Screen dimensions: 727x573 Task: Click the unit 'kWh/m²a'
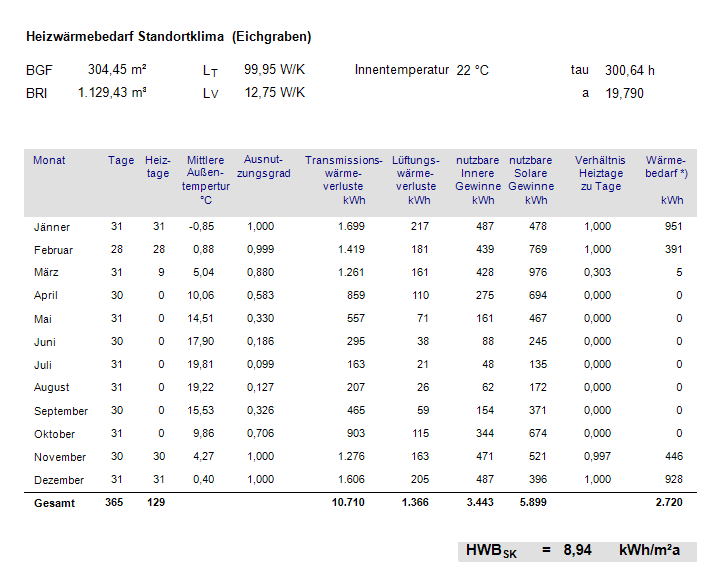coord(649,550)
